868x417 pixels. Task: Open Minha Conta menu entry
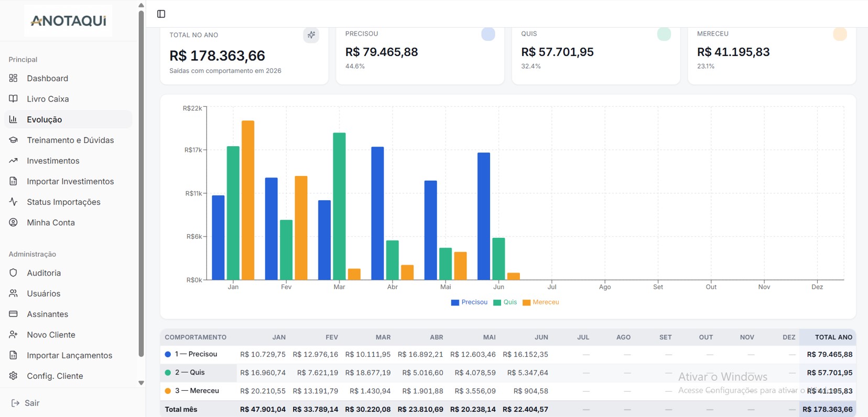68,222
